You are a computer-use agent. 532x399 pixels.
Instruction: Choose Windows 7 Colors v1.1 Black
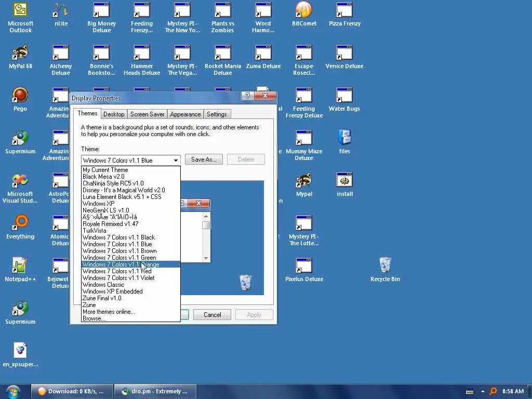pos(130,237)
